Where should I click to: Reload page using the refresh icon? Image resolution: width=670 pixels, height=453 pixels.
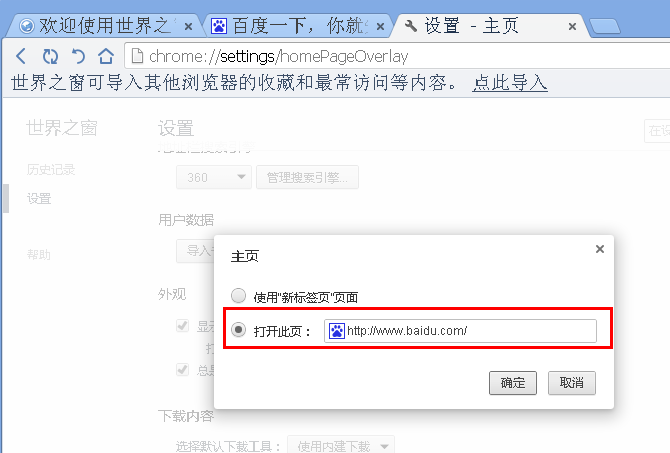[x=50, y=56]
